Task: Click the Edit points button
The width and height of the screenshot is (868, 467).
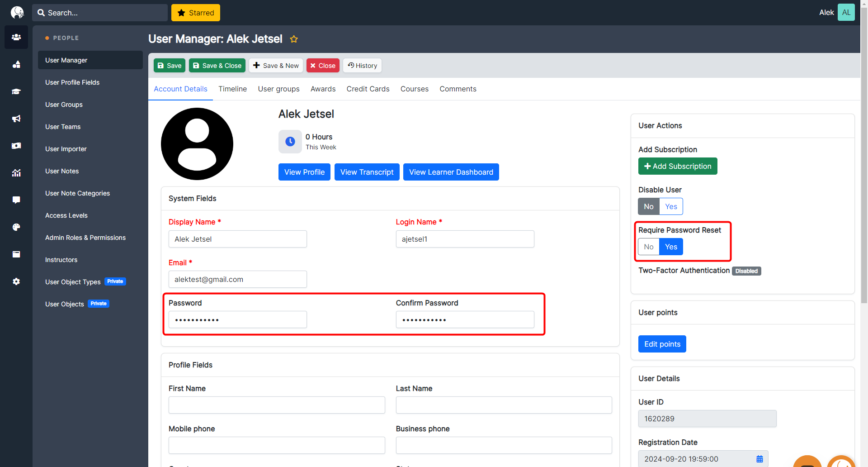Action: tap(662, 344)
